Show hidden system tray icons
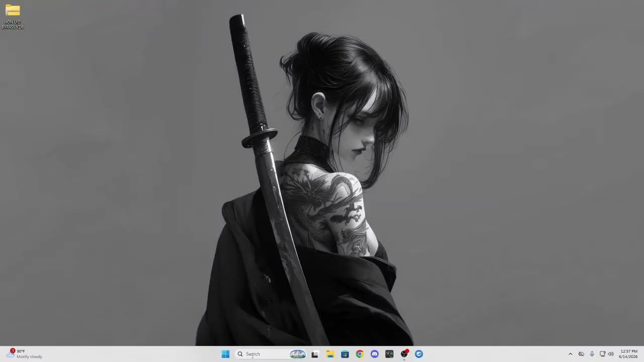The height and width of the screenshot is (362, 644). point(570,354)
